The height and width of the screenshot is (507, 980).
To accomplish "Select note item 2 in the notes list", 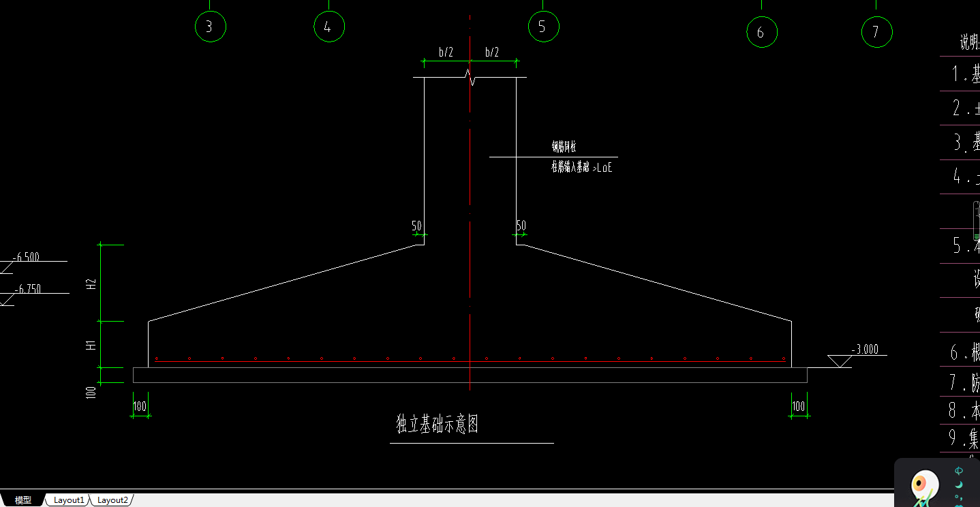I will tap(966, 108).
